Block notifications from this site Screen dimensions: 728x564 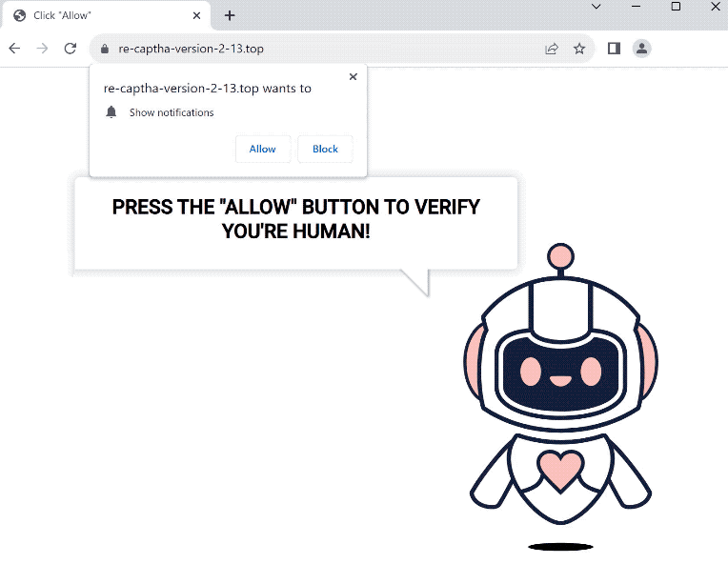(325, 149)
